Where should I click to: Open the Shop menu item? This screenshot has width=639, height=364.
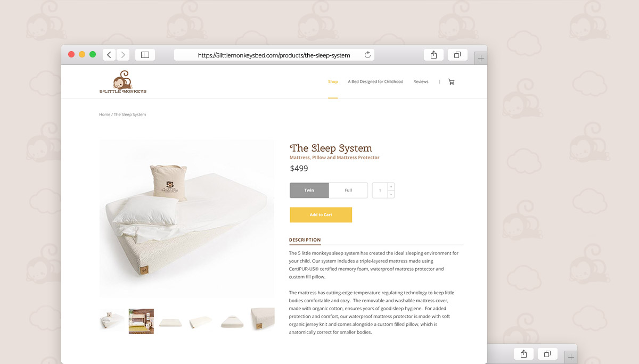pos(333,82)
